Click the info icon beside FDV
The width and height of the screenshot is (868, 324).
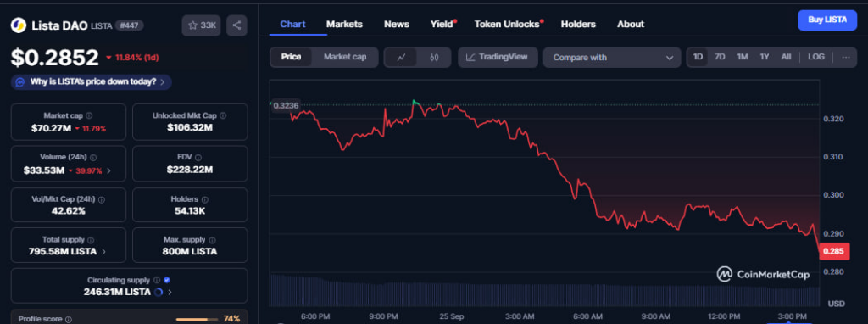point(198,158)
